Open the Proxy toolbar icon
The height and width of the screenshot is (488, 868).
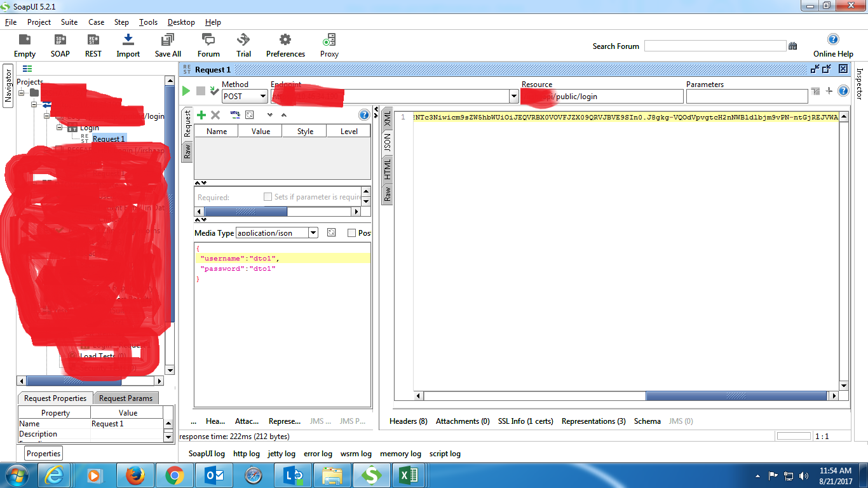point(329,40)
